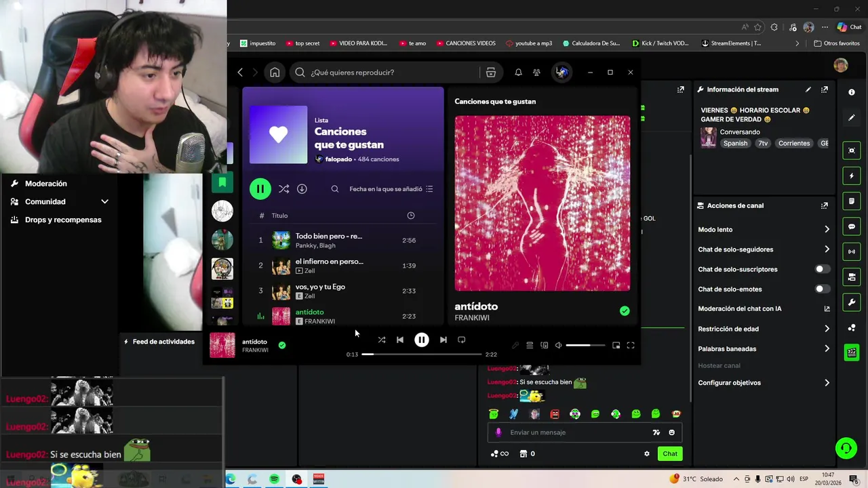Enable Chat de solo-suscriptores
Image resolution: width=868 pixels, height=488 pixels.
tap(822, 269)
